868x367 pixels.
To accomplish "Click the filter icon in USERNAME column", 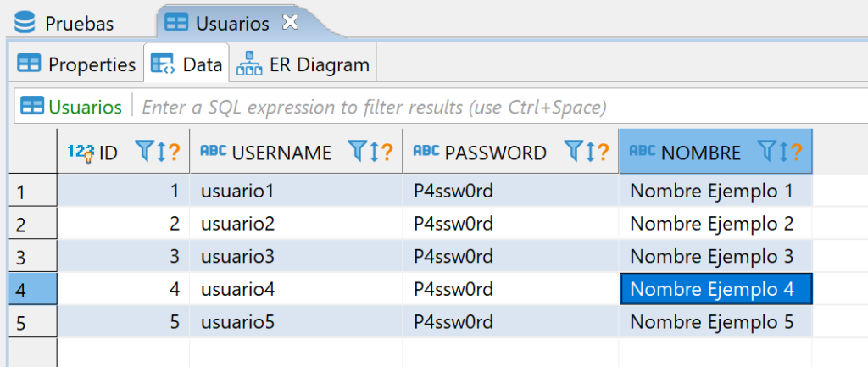I will click(x=357, y=153).
